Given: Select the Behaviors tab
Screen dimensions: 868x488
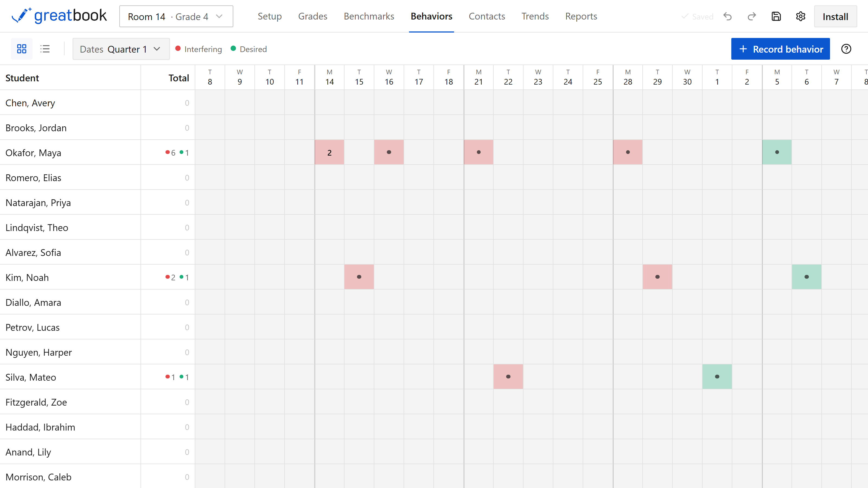Looking at the screenshot, I should pyautogui.click(x=431, y=16).
